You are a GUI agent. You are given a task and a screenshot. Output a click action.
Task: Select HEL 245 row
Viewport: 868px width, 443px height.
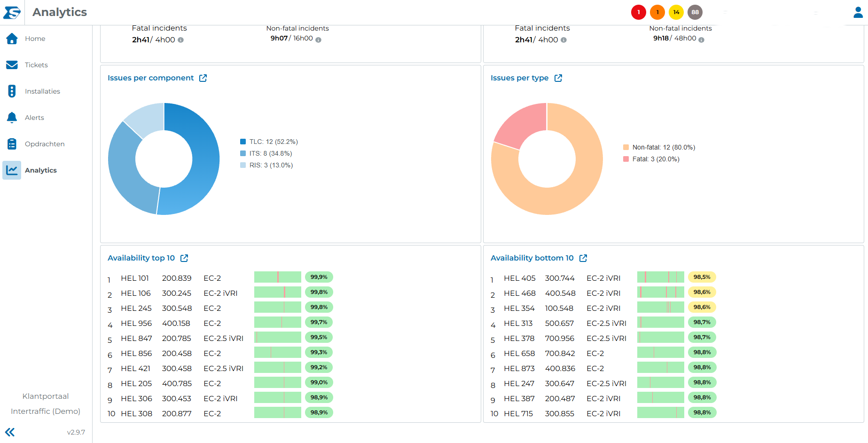tap(220, 308)
